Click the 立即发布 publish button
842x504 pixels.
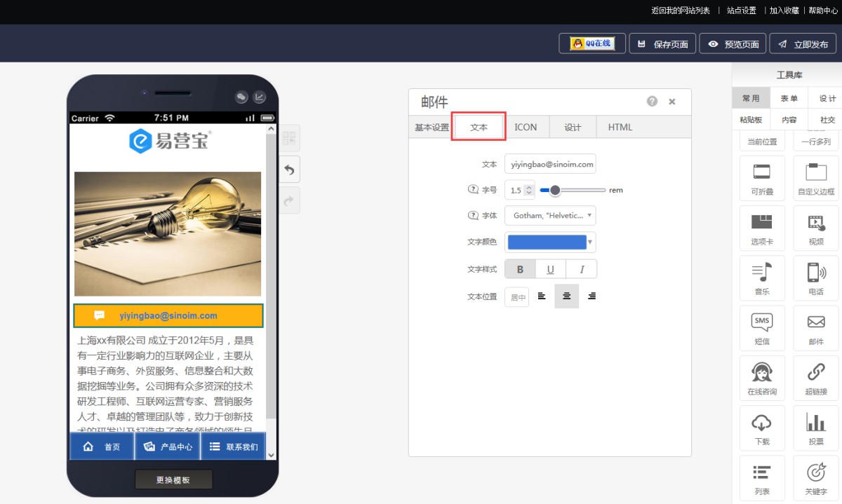click(803, 43)
